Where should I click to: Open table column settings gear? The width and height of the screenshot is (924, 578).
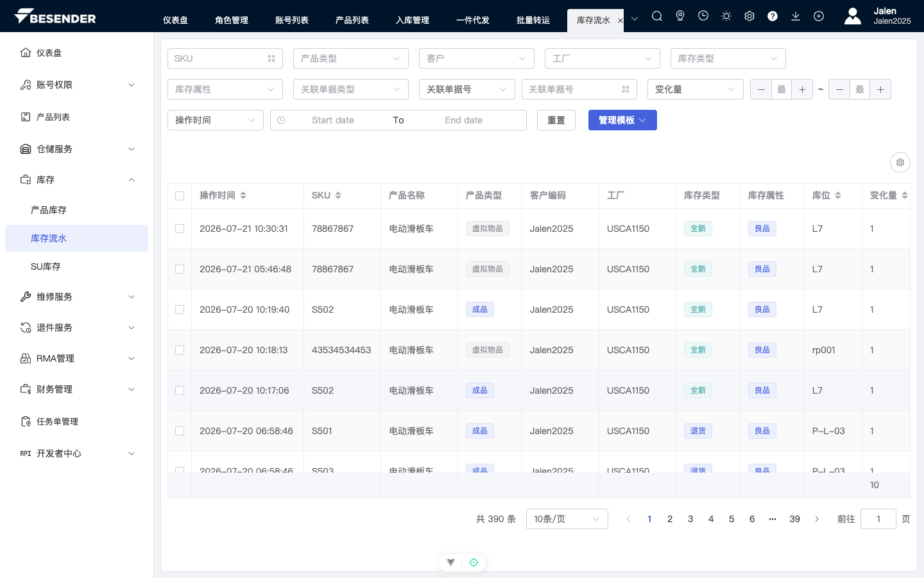click(x=900, y=162)
